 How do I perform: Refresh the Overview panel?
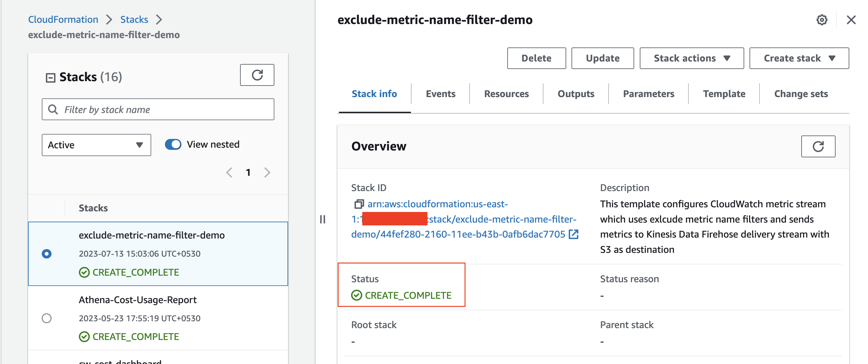point(818,146)
